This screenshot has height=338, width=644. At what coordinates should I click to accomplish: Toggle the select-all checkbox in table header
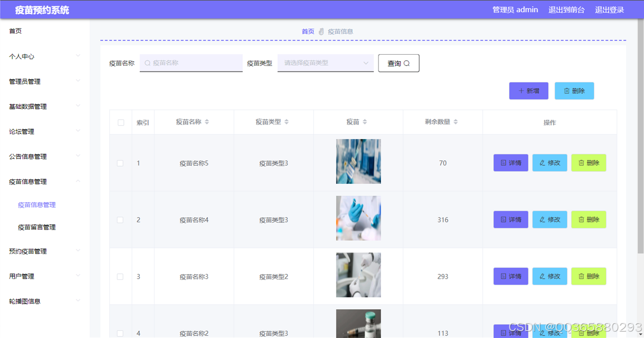pyautogui.click(x=121, y=123)
